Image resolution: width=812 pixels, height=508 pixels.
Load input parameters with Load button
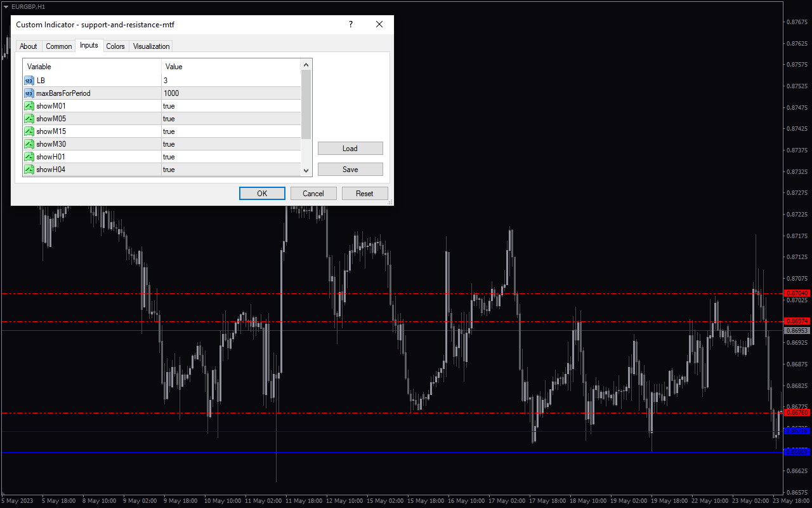(x=350, y=149)
